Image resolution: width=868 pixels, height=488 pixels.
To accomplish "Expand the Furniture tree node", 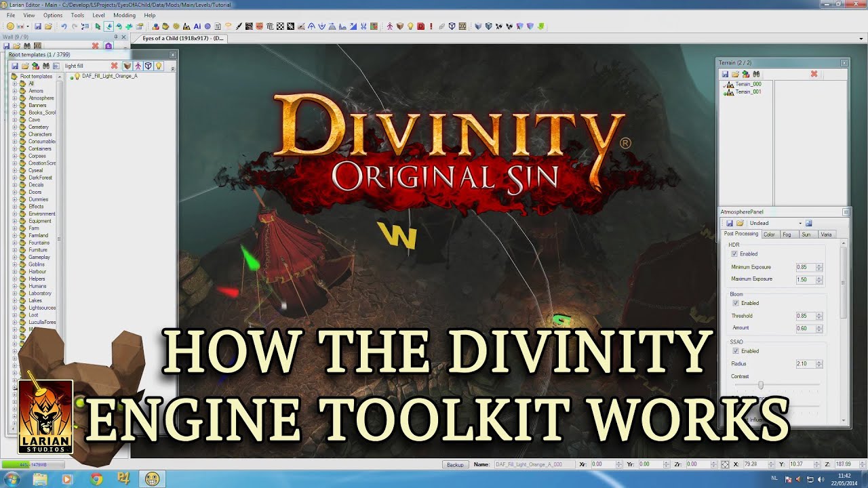I will point(14,250).
